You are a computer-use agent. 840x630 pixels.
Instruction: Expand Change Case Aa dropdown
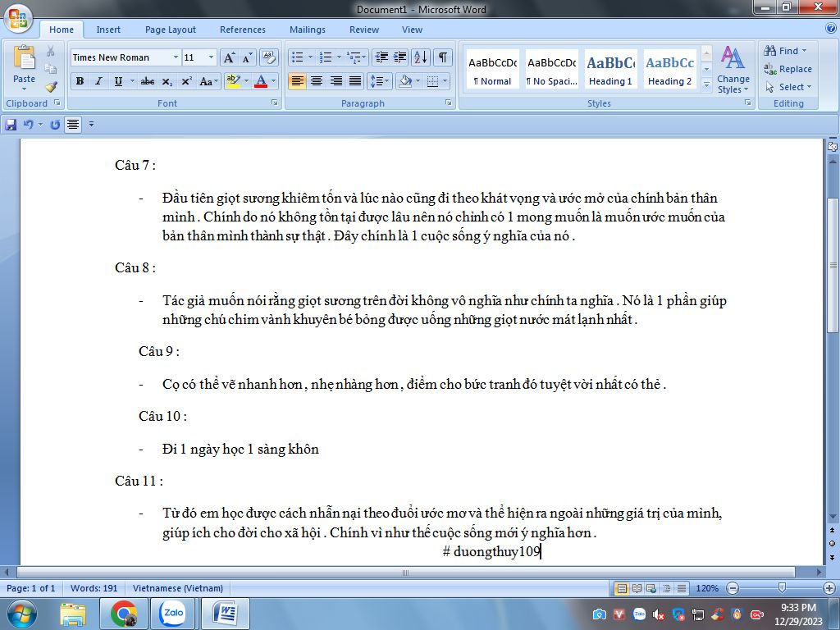208,81
